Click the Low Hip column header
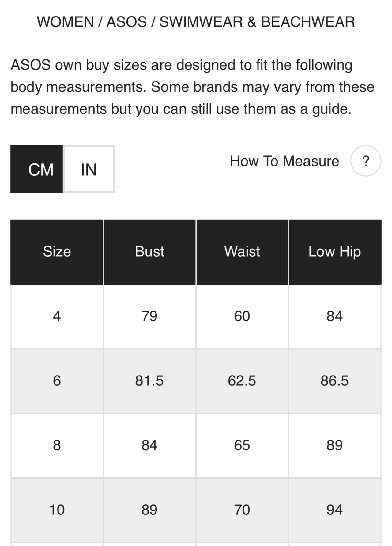Screen dimensions: 392x546 click(335, 252)
